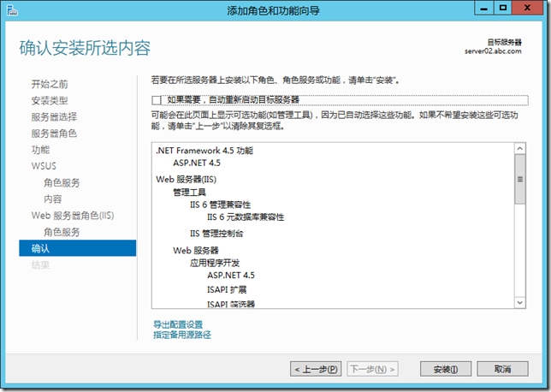Screen dimensions: 551x392
Task: Select IIS 6 元数据库兼容性 entry
Action: [246, 217]
